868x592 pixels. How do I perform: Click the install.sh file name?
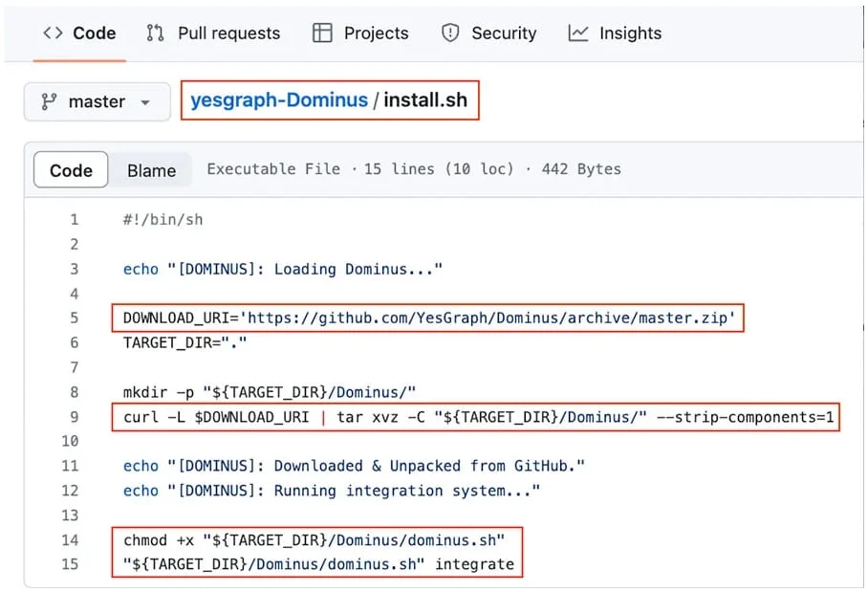coord(425,100)
